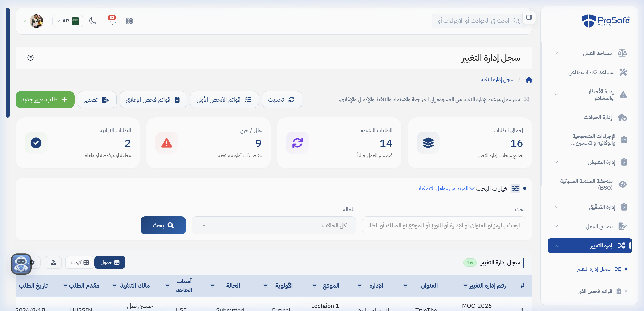Click the الطلبات النشطة refresh icon
Viewport: 644px width, 311px height.
click(x=297, y=143)
